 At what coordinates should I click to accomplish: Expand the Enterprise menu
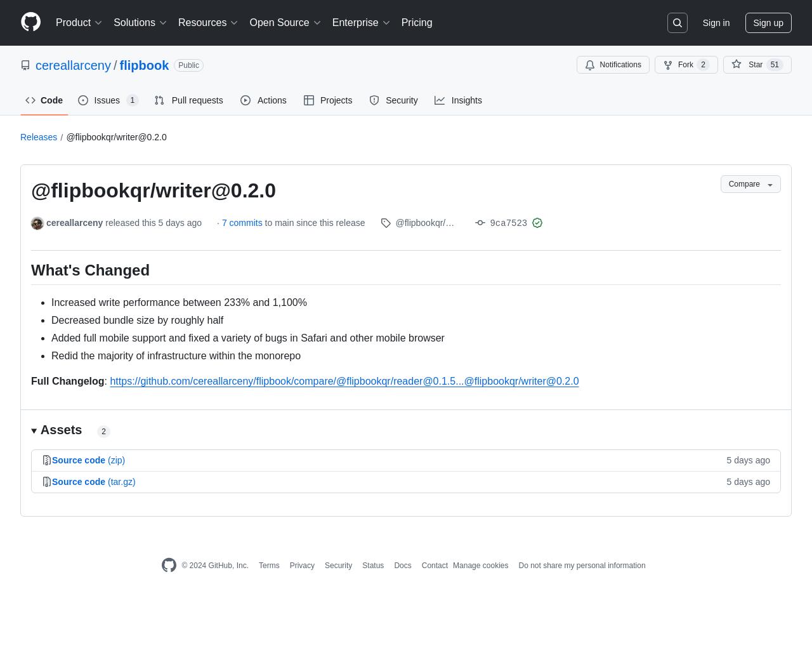[362, 23]
